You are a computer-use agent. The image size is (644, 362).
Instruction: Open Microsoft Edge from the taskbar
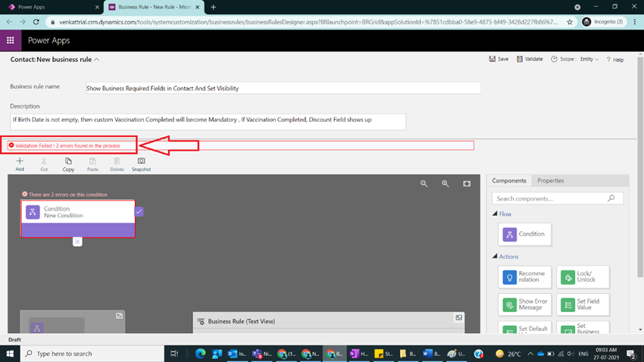click(201, 354)
